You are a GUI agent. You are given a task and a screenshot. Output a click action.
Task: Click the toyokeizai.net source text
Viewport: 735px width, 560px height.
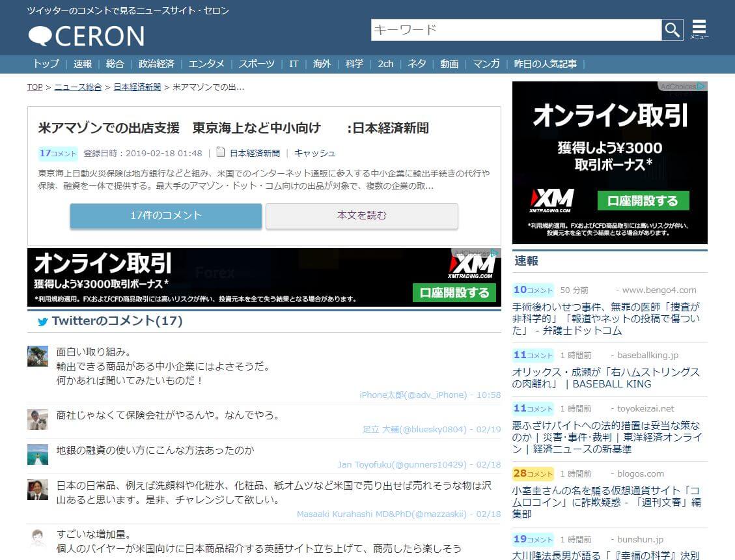(x=645, y=409)
